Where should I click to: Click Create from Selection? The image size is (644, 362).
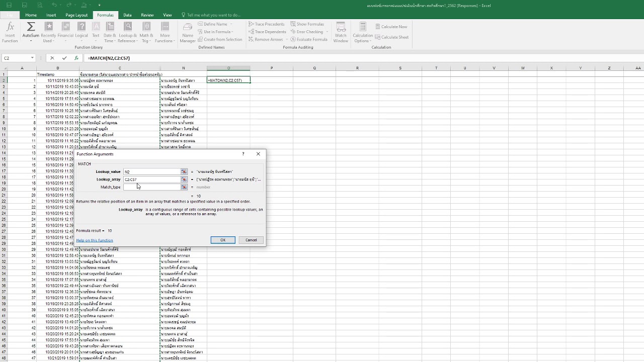pyautogui.click(x=220, y=39)
